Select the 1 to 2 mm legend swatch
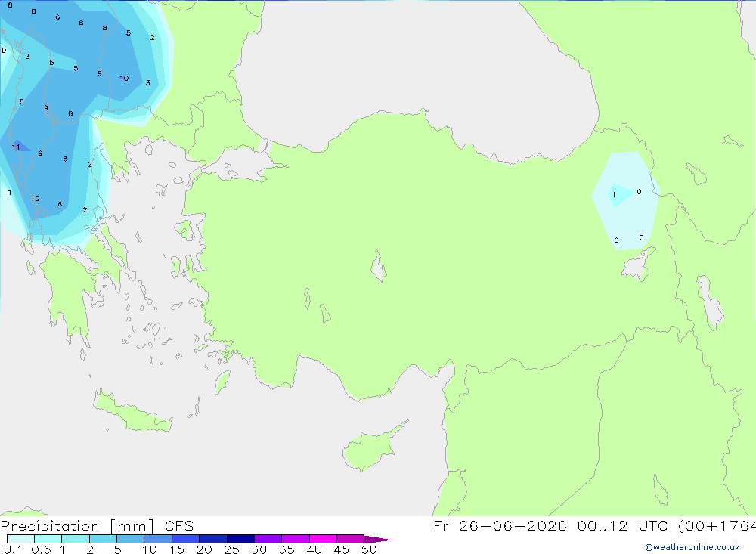The height and width of the screenshot is (554, 756). pos(76,539)
